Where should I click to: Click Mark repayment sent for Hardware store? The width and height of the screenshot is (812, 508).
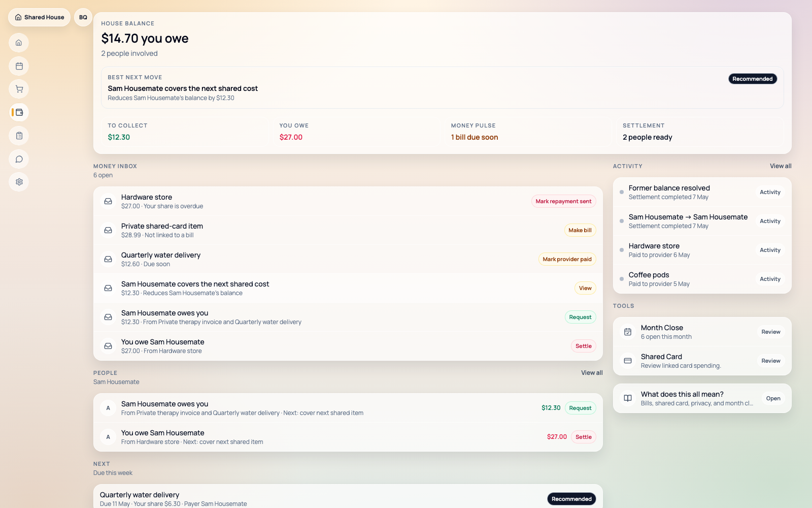[x=563, y=201]
